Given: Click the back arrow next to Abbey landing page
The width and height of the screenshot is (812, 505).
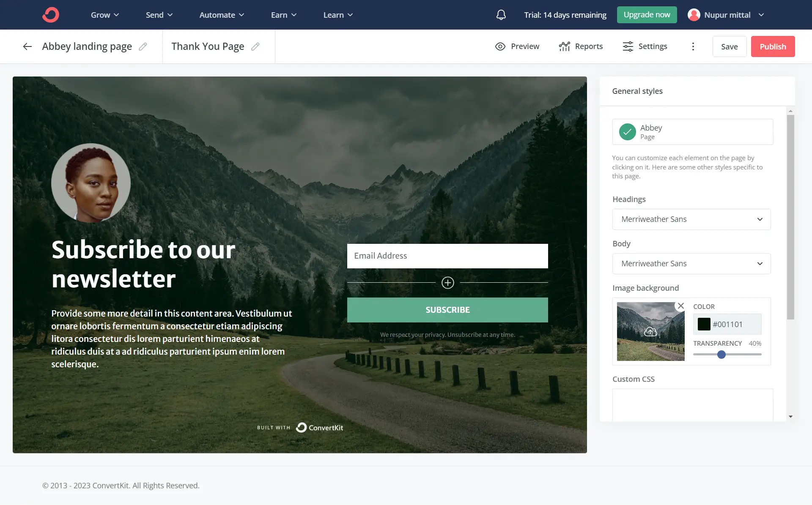Looking at the screenshot, I should tap(27, 46).
